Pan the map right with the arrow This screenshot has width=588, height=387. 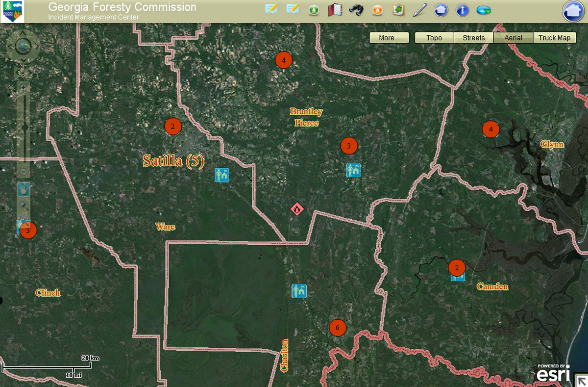tap(38, 47)
